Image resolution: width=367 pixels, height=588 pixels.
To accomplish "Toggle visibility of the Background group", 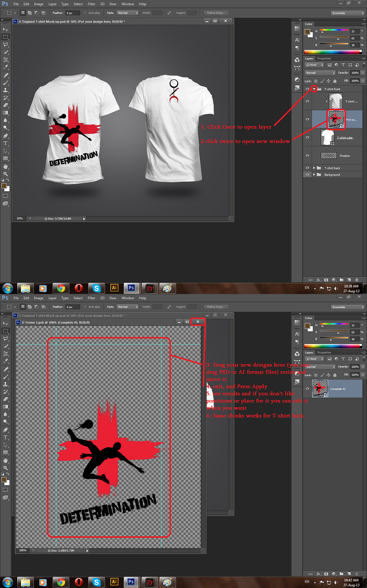I will 307,175.
